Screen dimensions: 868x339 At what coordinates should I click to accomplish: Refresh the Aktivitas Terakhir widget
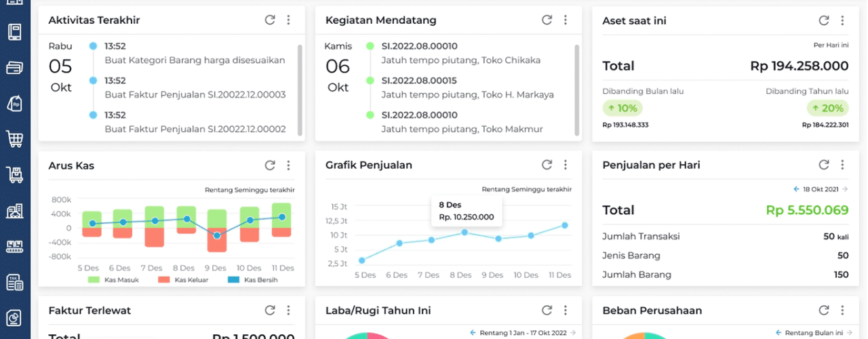pos(270,20)
